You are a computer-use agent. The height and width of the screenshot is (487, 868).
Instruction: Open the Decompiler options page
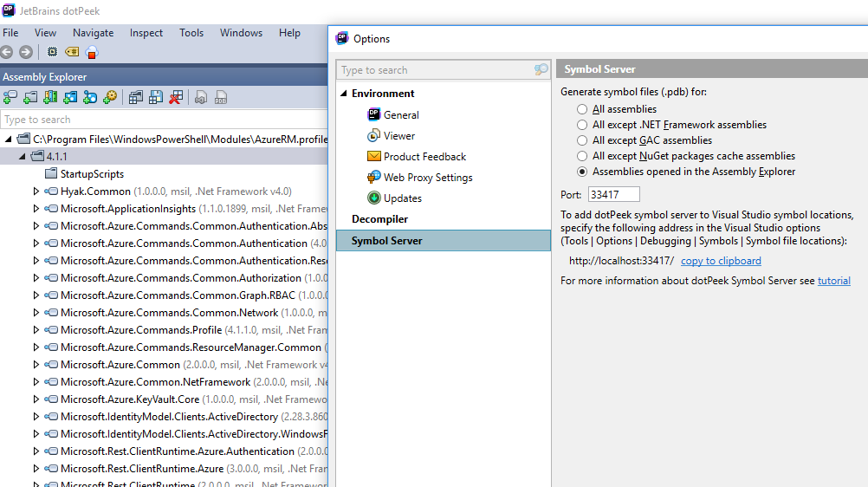tap(379, 219)
